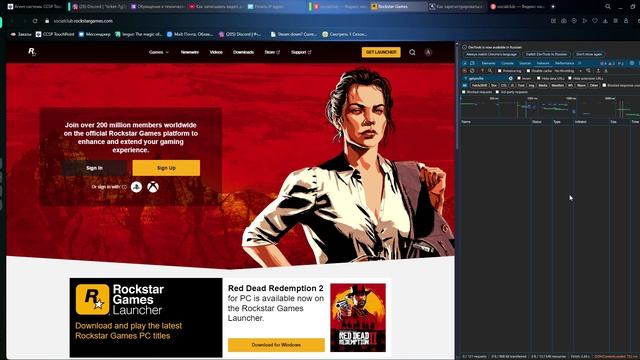Image resolution: width=640 pixels, height=360 pixels.
Task: Open a new browser tab with plus
Action: [553, 7]
